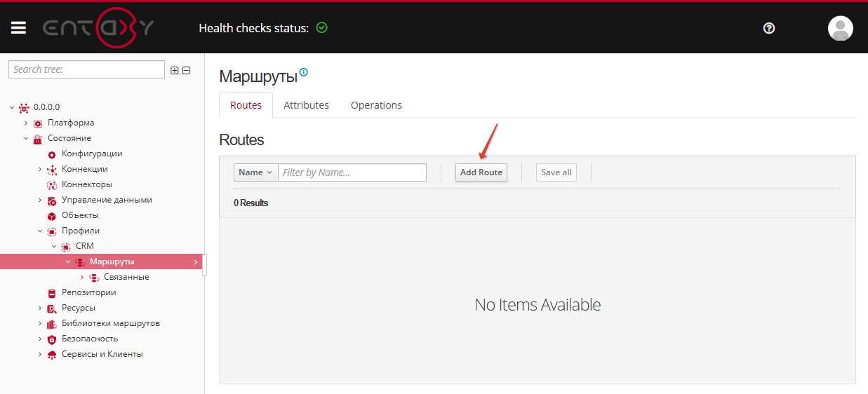Focus the Search tree input
The height and width of the screenshot is (394, 868).
[86, 69]
